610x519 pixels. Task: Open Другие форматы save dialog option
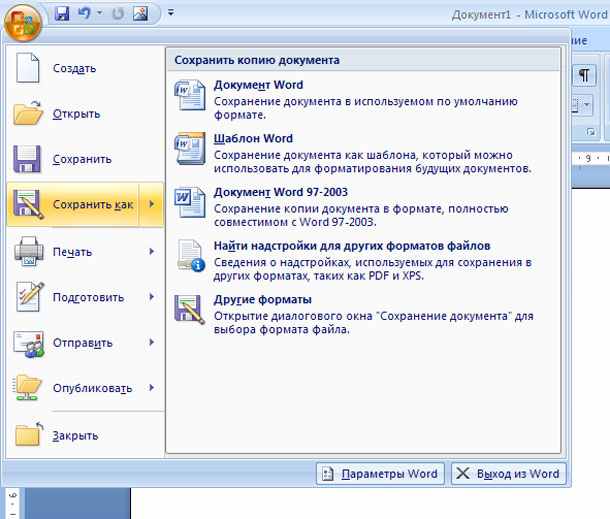(x=363, y=314)
